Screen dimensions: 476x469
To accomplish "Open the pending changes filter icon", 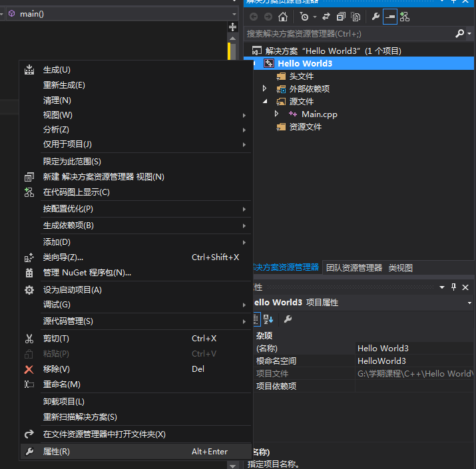I will [x=304, y=17].
